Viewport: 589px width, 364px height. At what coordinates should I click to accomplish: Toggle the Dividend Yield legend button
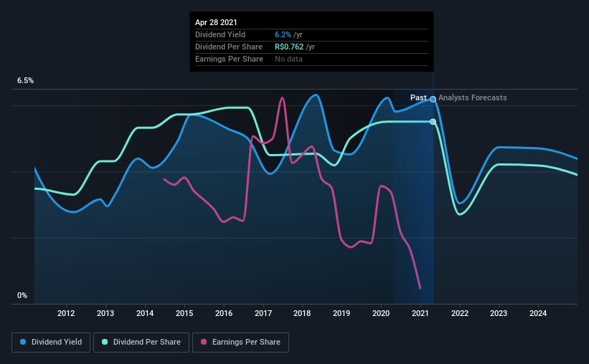pos(51,343)
